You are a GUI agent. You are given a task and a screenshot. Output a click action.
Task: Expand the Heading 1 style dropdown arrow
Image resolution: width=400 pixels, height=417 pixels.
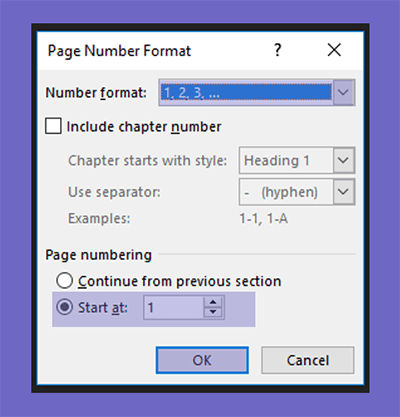tap(343, 160)
